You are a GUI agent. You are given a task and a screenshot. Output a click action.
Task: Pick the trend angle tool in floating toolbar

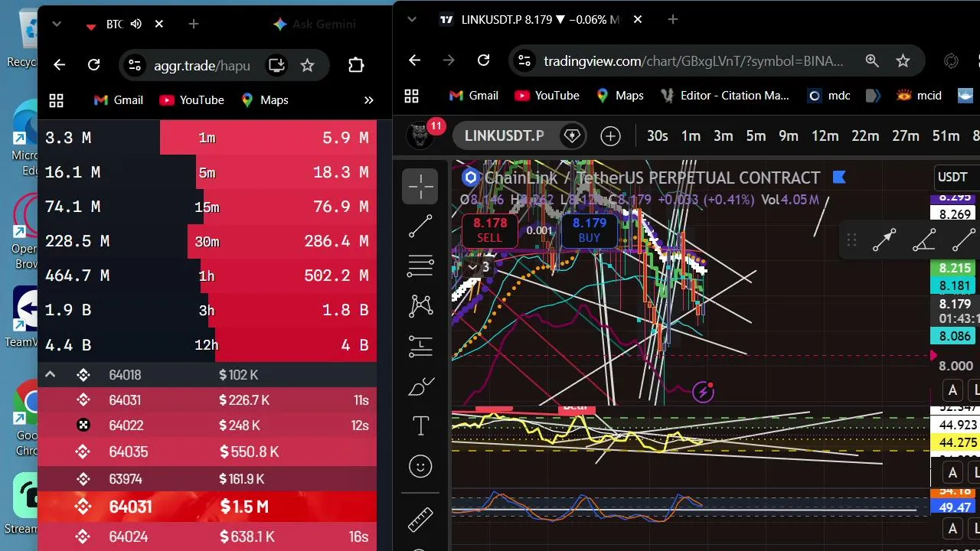[x=924, y=240]
